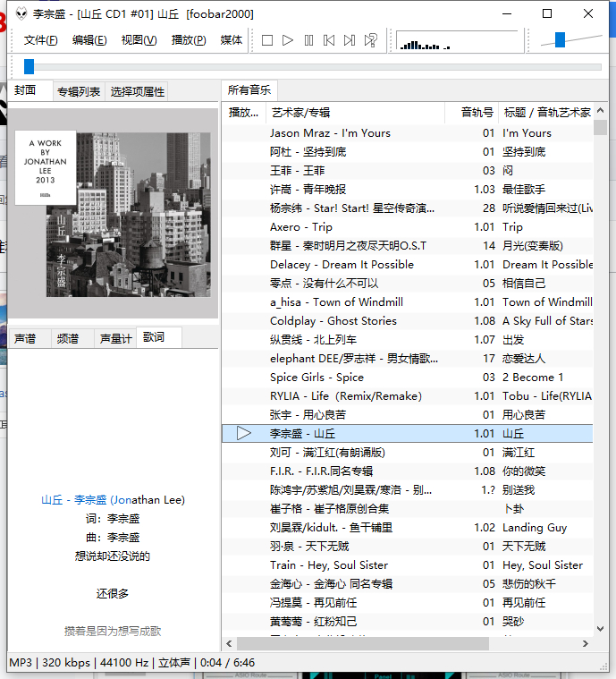This screenshot has height=679, width=616.
Task: Open the 播放(P) menu
Action: click(x=189, y=40)
